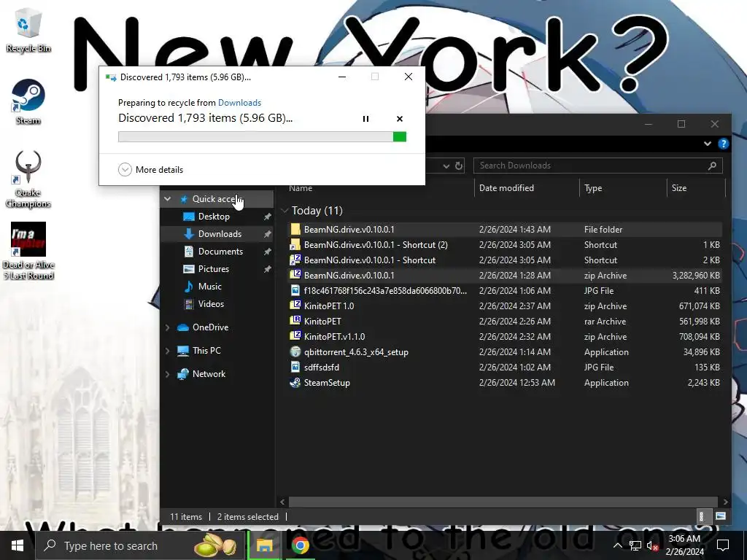This screenshot has width=747, height=560.
Task: Expand More details in the recycle dialog
Action: click(150, 169)
